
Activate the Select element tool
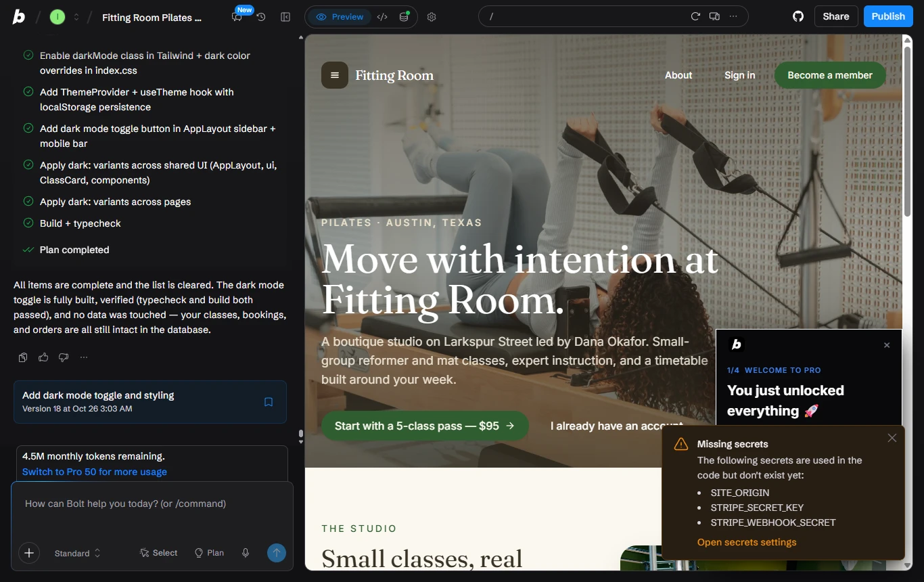point(158,553)
